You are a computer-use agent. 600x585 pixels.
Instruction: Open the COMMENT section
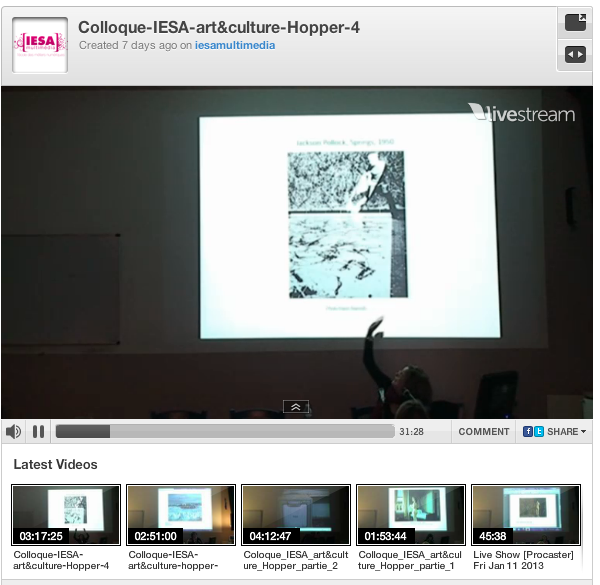pyautogui.click(x=484, y=432)
